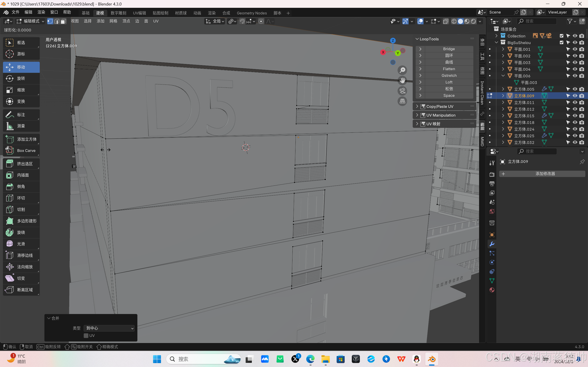Open the 类型 到中心 dropdown
Image resolution: width=588 pixels, height=367 pixels.
[x=109, y=328]
